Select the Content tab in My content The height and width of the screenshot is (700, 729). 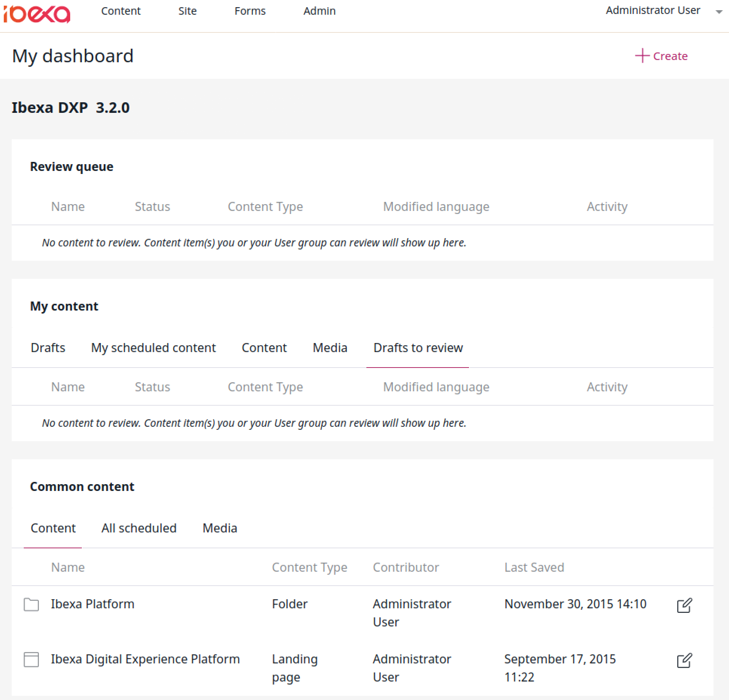264,348
